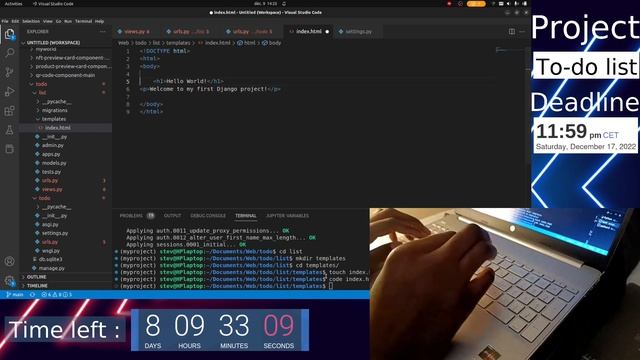Switch to index.html editor tab
The image size is (640, 360).
[x=309, y=31]
